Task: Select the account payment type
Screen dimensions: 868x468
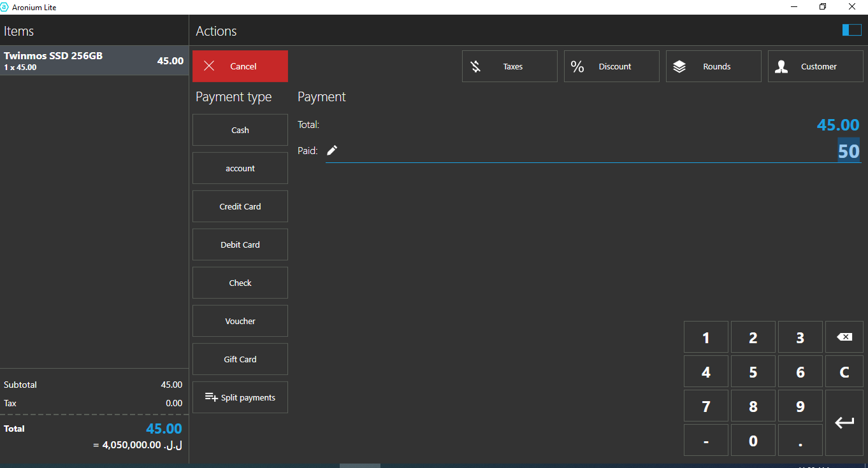Action: [240, 168]
